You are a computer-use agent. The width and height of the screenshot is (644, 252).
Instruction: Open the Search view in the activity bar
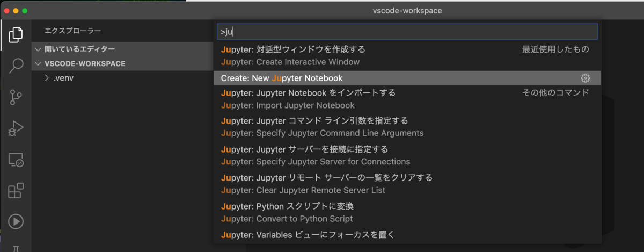pos(16,66)
